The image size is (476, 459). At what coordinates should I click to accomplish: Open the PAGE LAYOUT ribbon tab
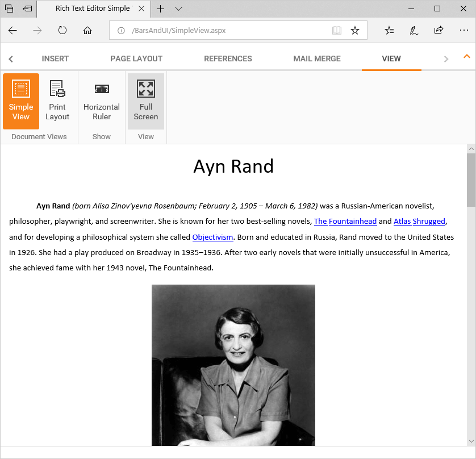136,59
